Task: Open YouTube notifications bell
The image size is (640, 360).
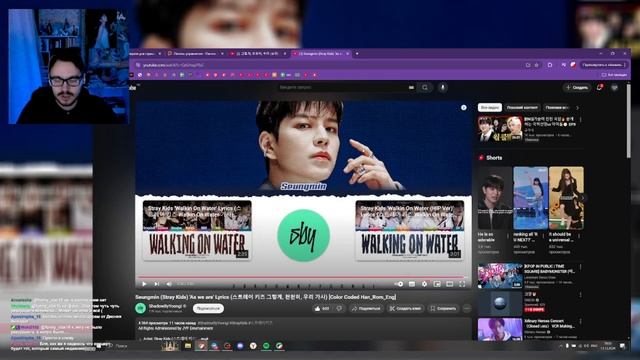Action: (600, 87)
